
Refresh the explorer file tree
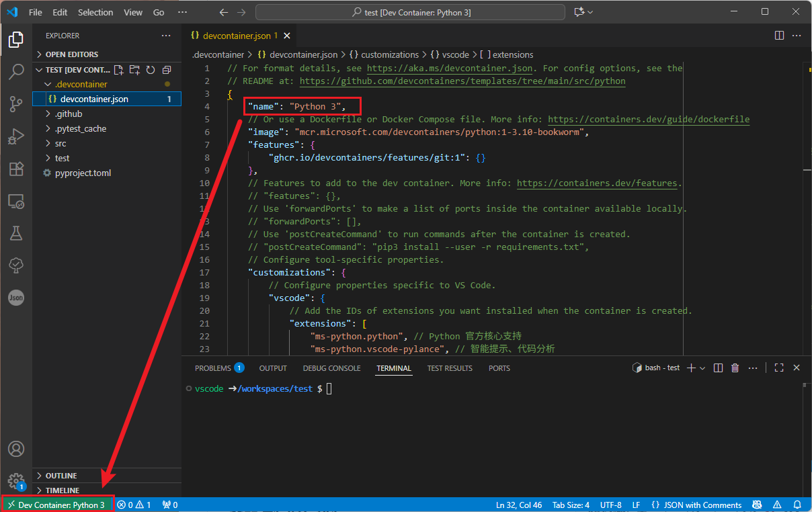click(151, 70)
